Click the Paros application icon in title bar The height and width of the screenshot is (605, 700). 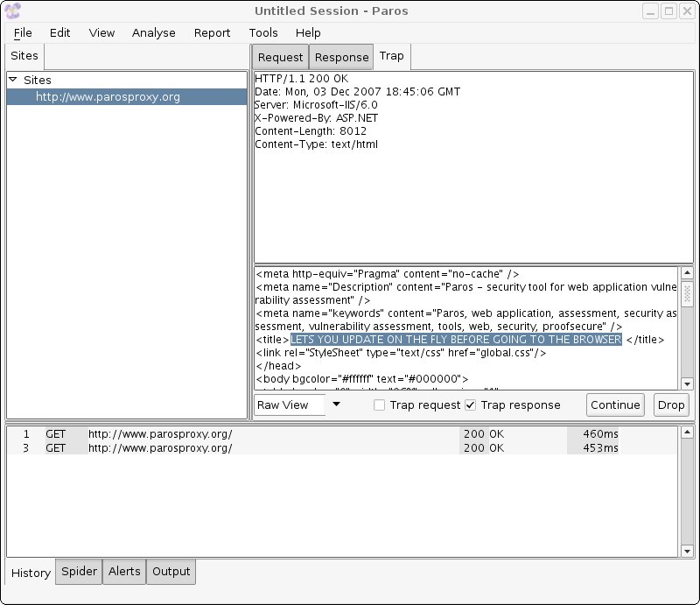(x=13, y=11)
